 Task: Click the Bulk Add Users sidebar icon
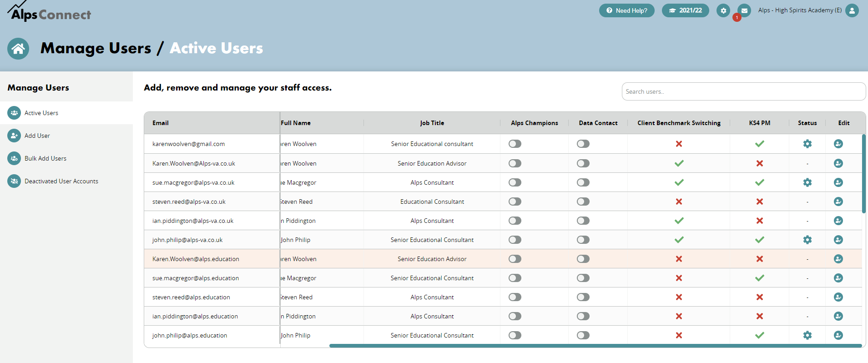pyautogui.click(x=14, y=158)
